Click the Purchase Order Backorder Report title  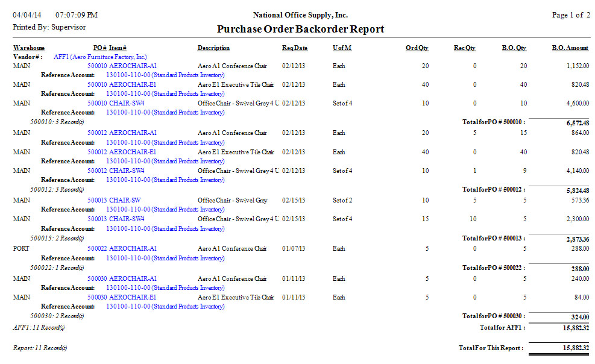300,29
